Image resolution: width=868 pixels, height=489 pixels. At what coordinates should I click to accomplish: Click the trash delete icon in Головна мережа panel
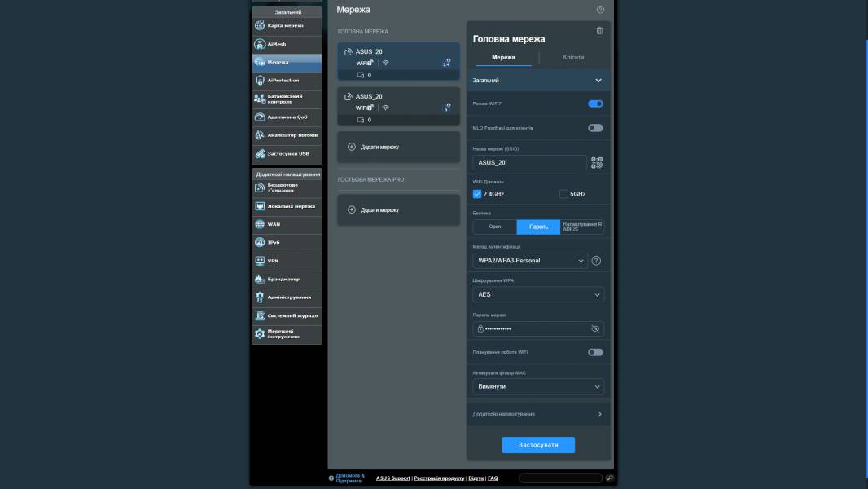coord(599,31)
